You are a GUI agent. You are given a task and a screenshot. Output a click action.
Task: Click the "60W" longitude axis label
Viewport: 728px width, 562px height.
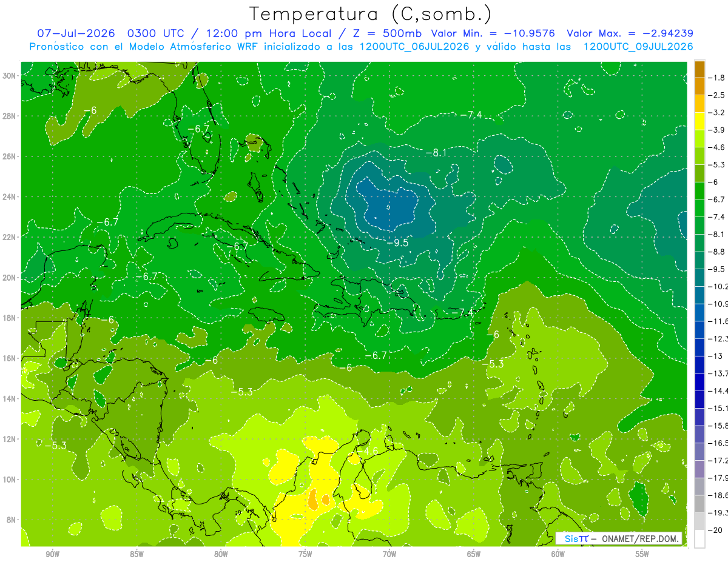(558, 554)
